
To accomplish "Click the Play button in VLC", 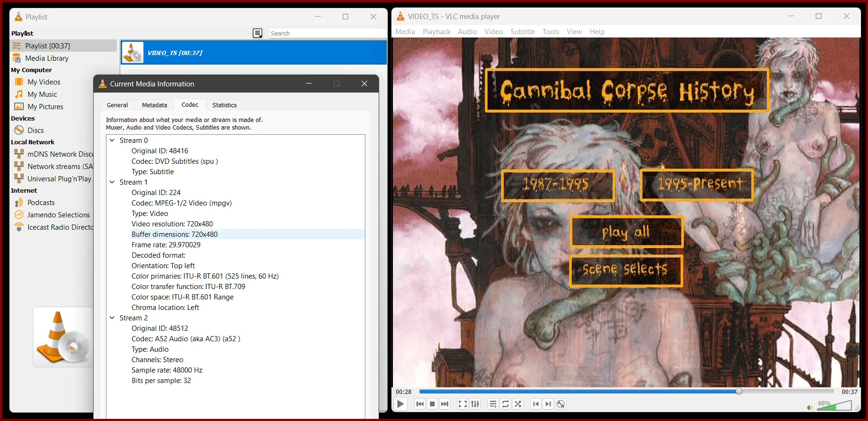I will point(401,404).
